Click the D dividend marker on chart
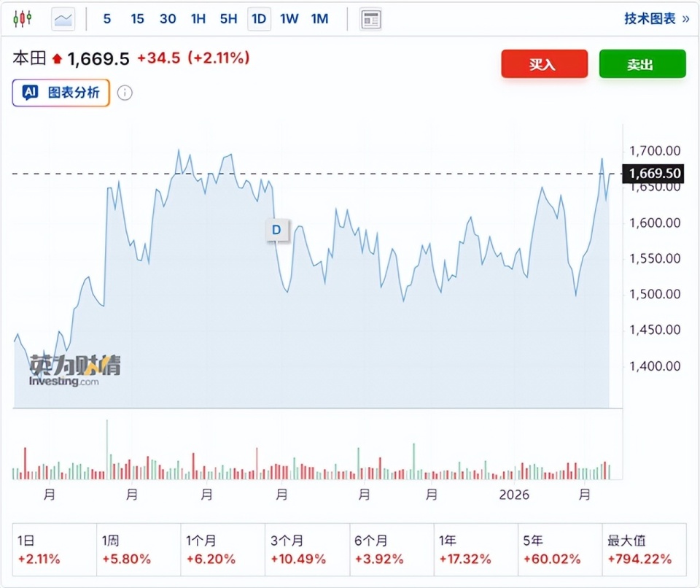The height and width of the screenshot is (588, 700). [277, 230]
